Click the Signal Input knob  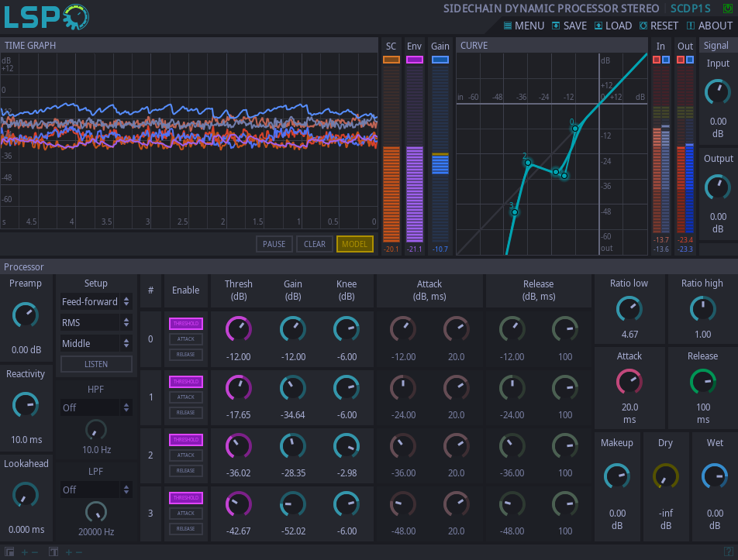pyautogui.click(x=717, y=92)
